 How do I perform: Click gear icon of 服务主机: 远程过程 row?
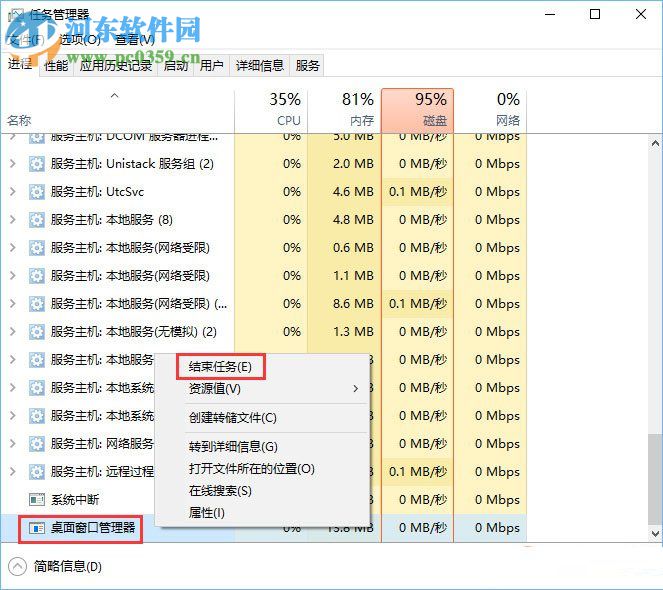pyautogui.click(x=37, y=472)
